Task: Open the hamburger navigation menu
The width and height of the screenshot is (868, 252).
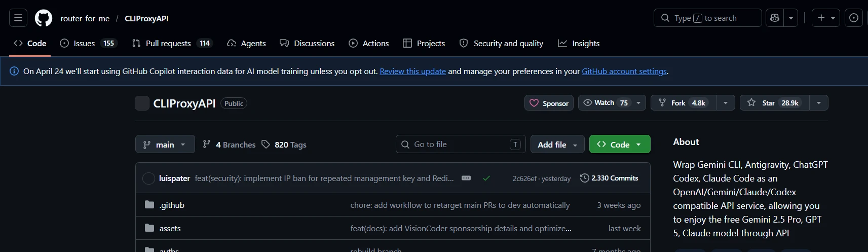Action: (18, 18)
